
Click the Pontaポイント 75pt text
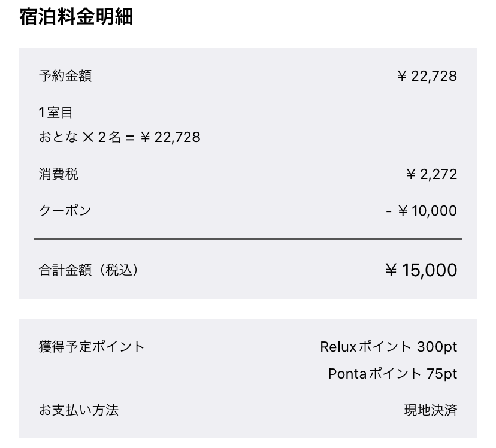coord(392,373)
